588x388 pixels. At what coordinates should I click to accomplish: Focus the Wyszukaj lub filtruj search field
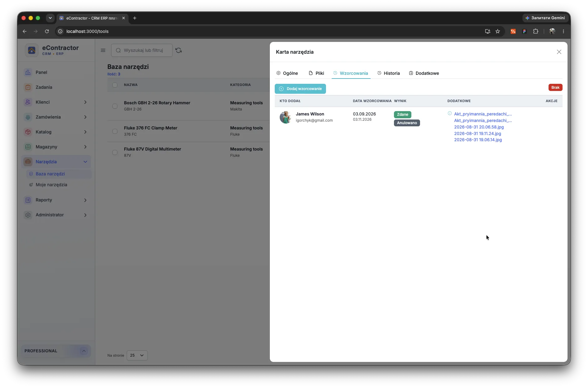coord(142,50)
